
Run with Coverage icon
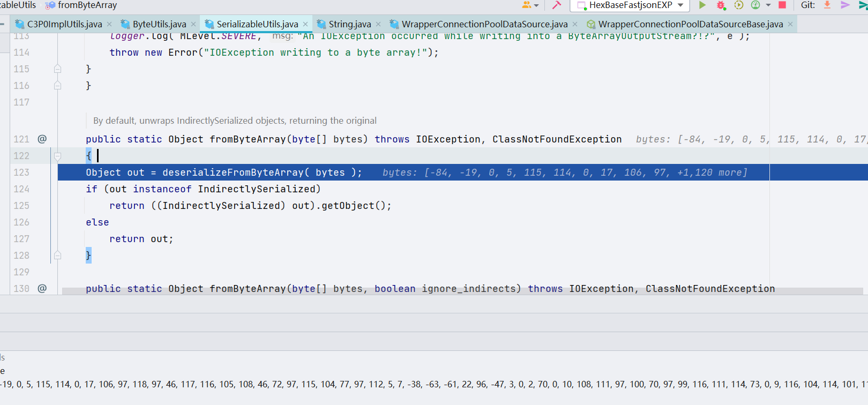pyautogui.click(x=738, y=5)
